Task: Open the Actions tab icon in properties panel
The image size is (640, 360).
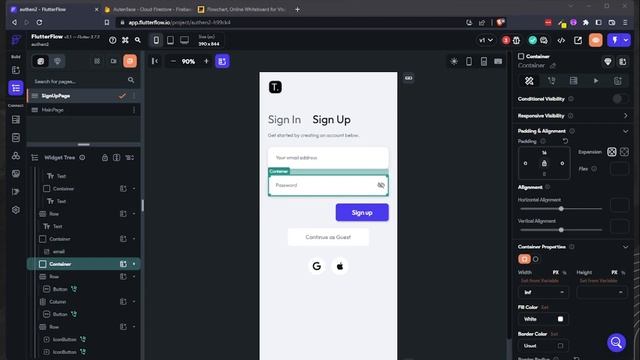Action: tap(551, 81)
